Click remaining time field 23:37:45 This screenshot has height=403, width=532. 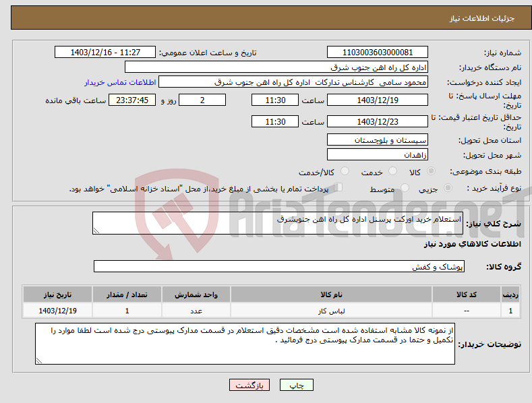132,100
